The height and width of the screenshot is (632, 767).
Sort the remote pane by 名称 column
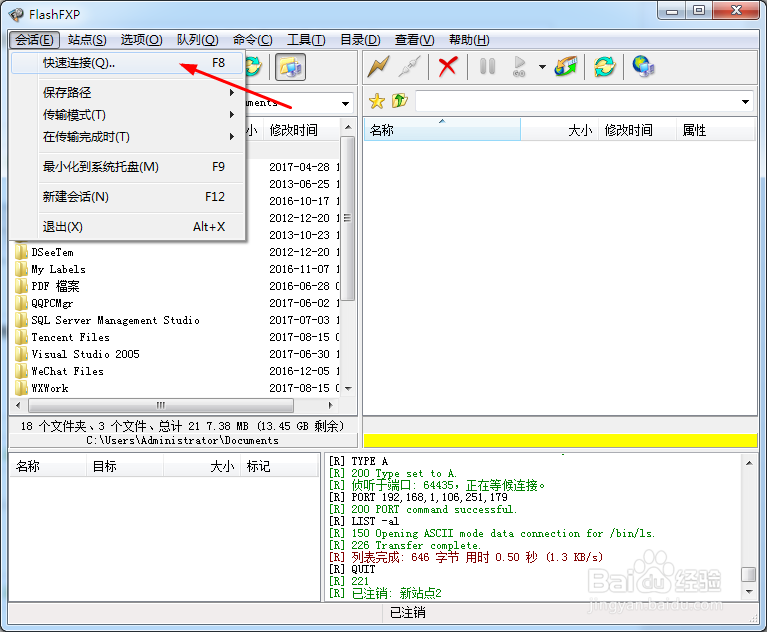(x=442, y=130)
